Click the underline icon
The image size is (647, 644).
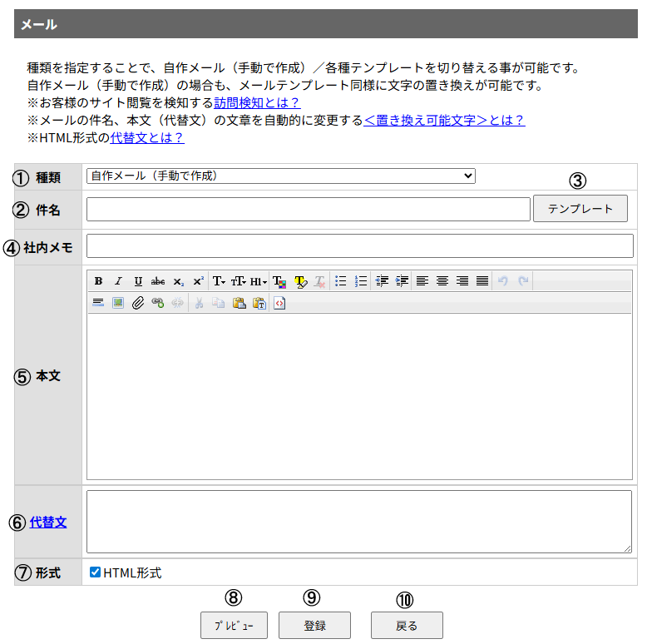tap(138, 281)
